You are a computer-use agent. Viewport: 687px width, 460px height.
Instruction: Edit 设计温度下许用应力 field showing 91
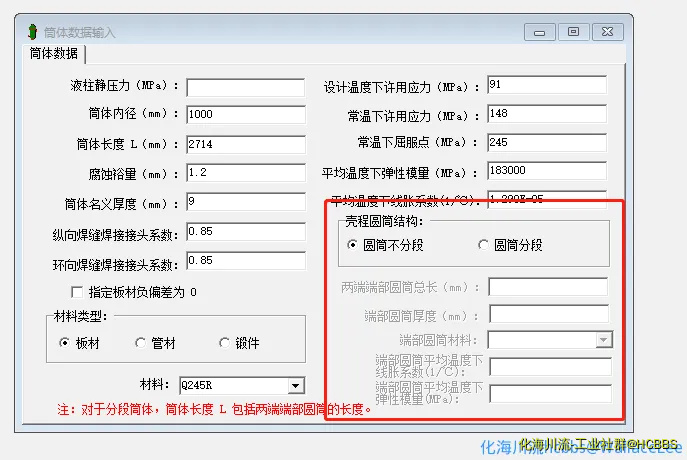[547, 85]
